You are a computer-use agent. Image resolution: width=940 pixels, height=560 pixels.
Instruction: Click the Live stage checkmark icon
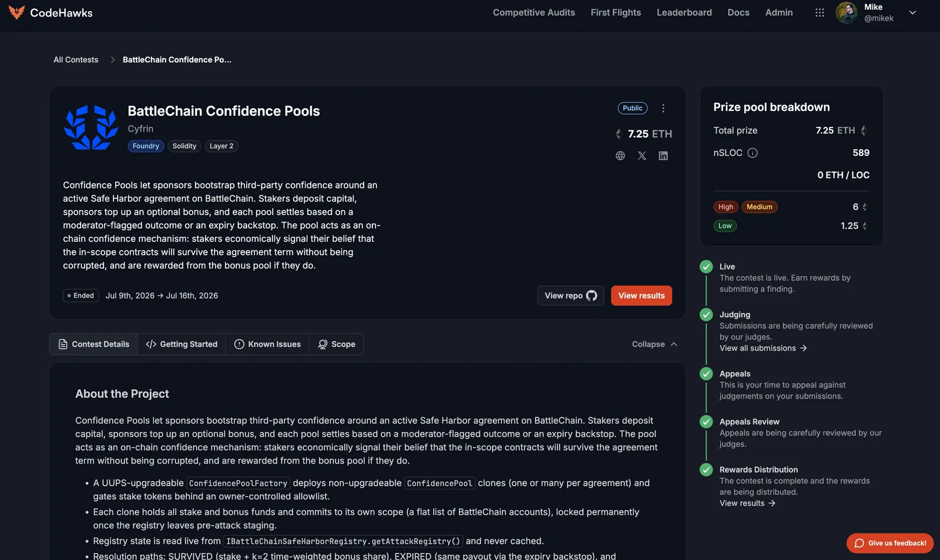point(706,267)
